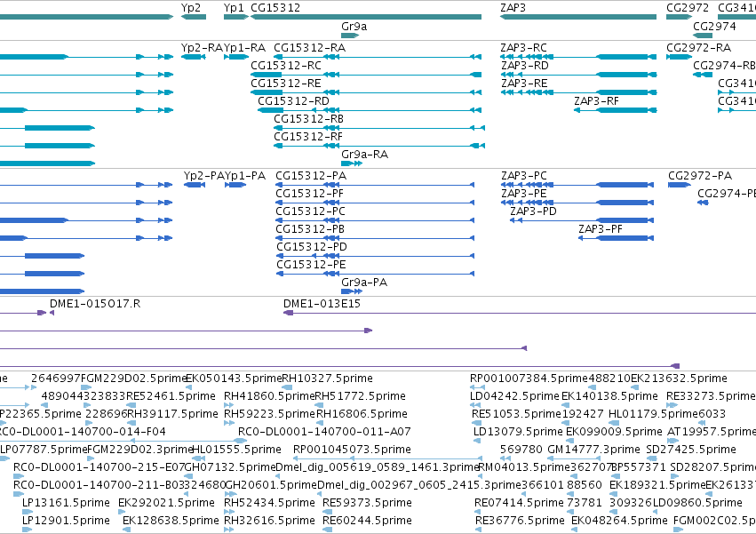Open the CG2972-RA transcript label

pyautogui.click(x=698, y=48)
